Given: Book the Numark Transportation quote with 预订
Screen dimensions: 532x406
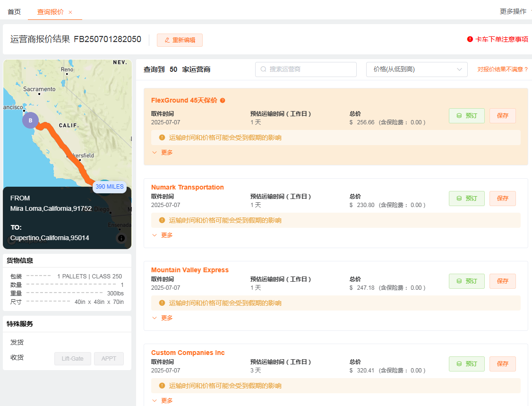Looking at the screenshot, I should [466, 199].
